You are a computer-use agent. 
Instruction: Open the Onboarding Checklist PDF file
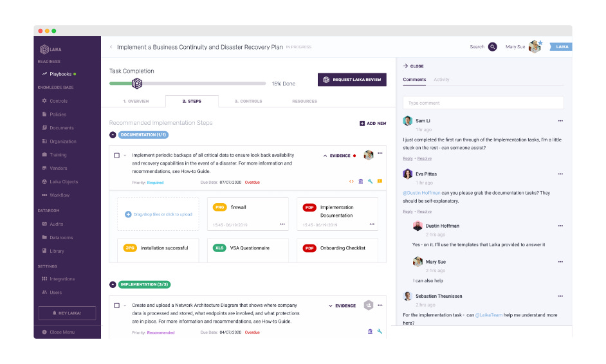click(337, 250)
